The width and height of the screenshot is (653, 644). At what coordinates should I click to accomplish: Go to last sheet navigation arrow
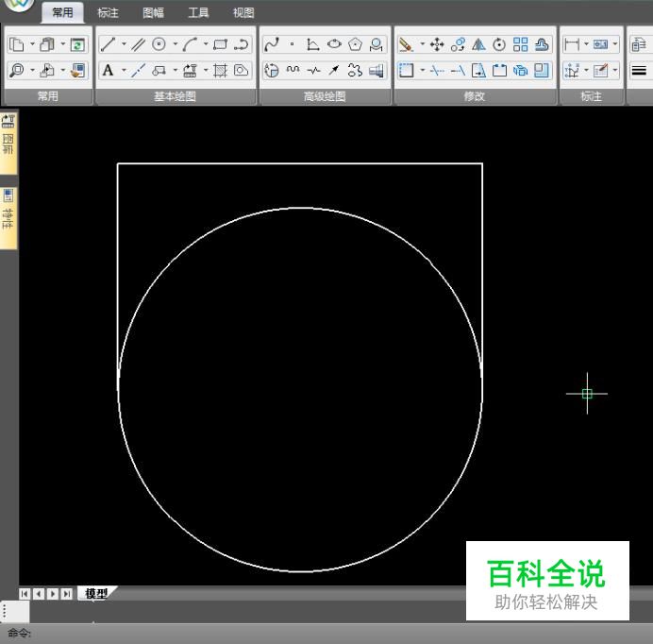click(67, 594)
